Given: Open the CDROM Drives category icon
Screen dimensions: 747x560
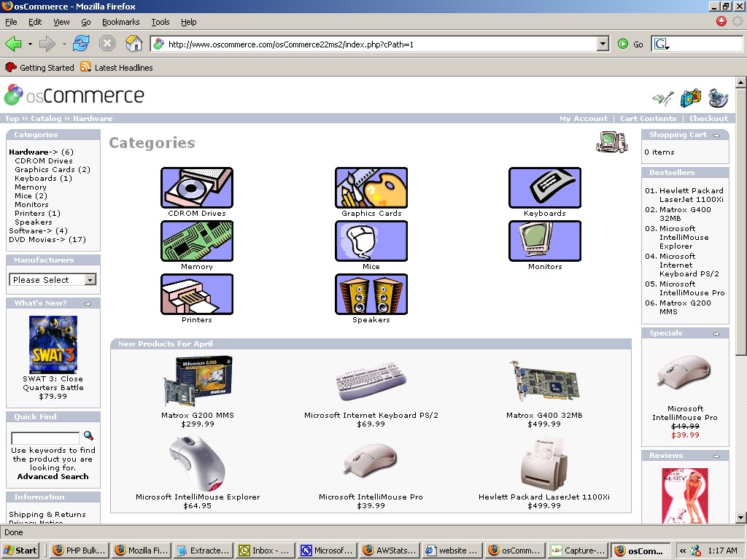Looking at the screenshot, I should pos(197,187).
